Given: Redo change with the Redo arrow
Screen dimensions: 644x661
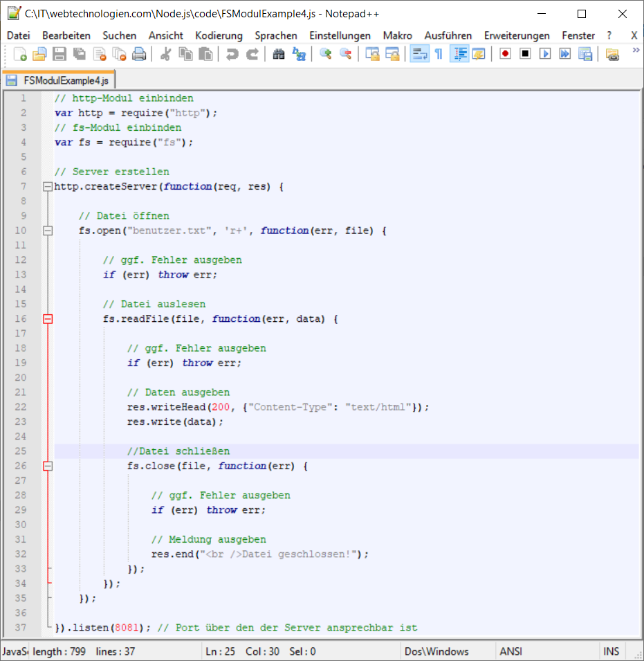Looking at the screenshot, I should pos(252,54).
